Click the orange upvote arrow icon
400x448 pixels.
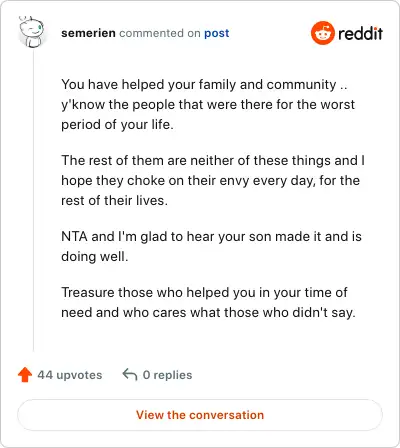coord(25,375)
